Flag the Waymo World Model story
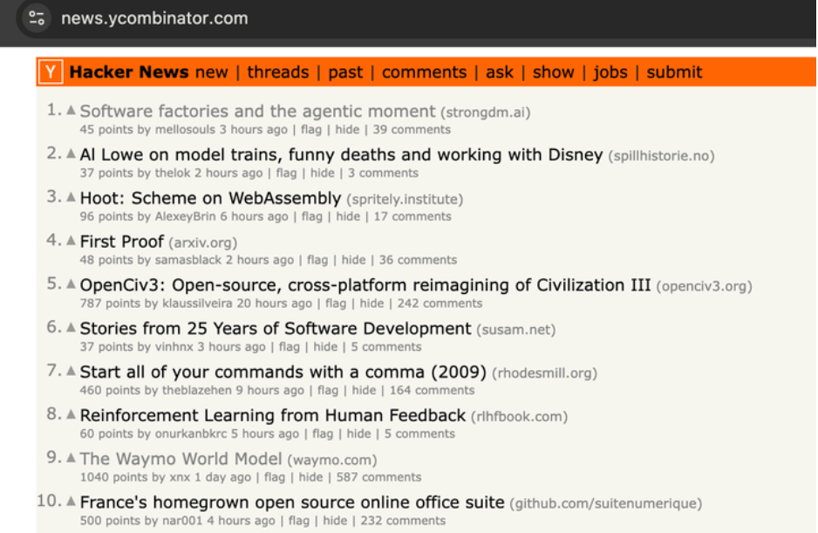 coord(274,477)
